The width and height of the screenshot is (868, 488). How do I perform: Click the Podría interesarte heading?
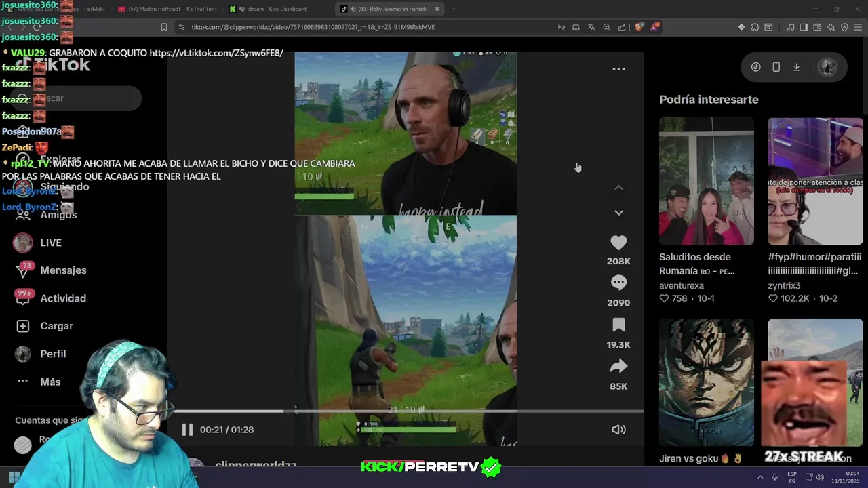[709, 100]
